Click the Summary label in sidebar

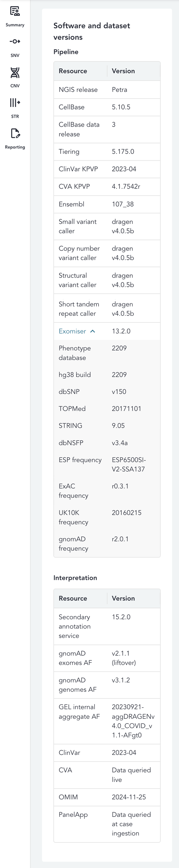pyautogui.click(x=15, y=25)
